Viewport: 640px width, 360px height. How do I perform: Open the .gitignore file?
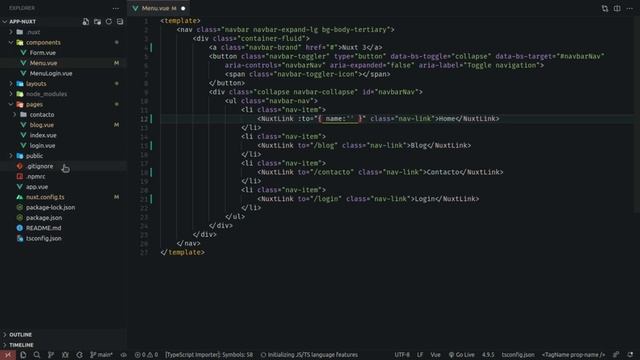click(x=63, y=166)
